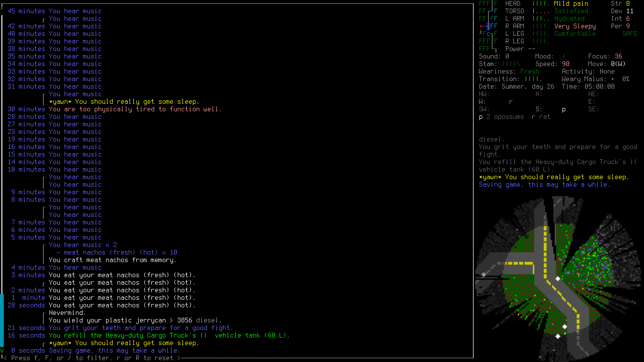
Task: Select 'You craft meat nachos from memory' log line
Action: pyautogui.click(x=113, y=260)
